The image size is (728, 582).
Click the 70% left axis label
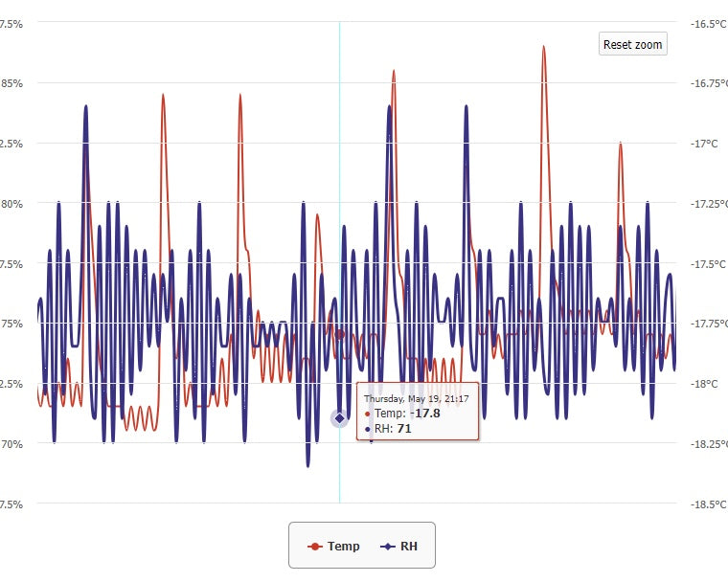(x=11, y=443)
